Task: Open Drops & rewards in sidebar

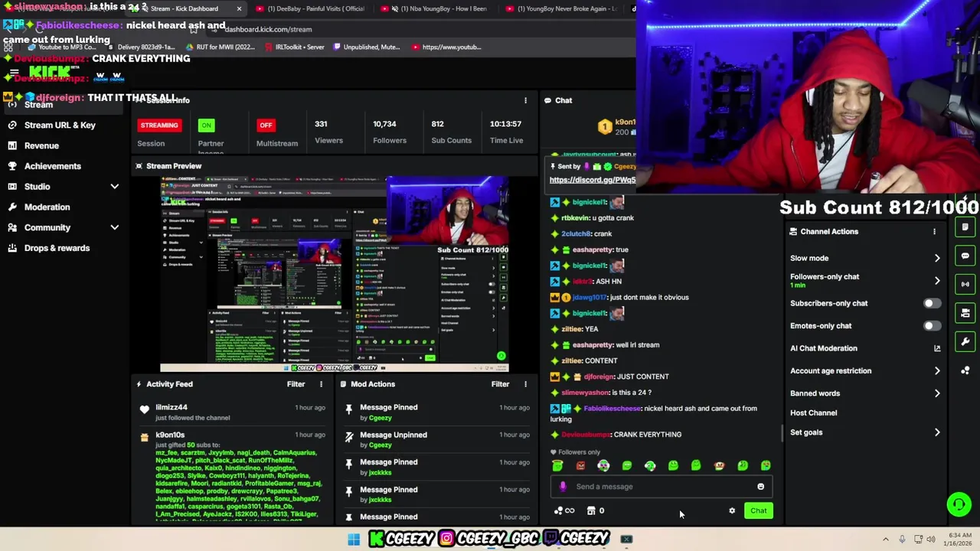Action: click(57, 248)
